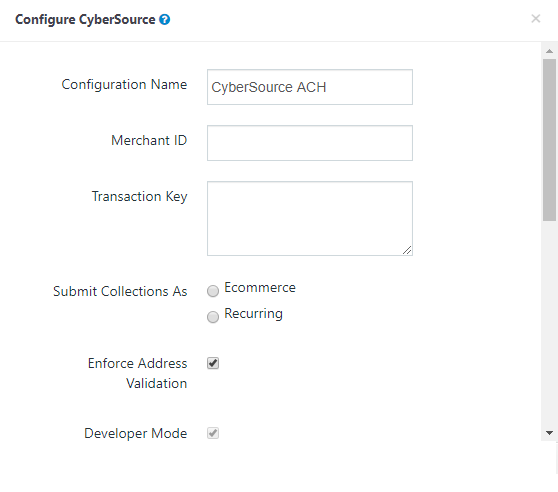This screenshot has height=492, width=558.
Task: Select the Ecommerce radio option
Action: 213,291
